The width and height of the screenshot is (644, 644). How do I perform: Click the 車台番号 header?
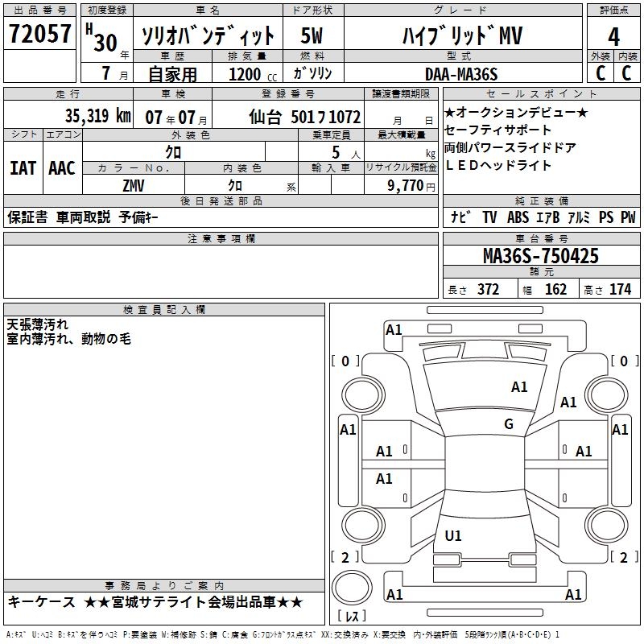[541, 238]
